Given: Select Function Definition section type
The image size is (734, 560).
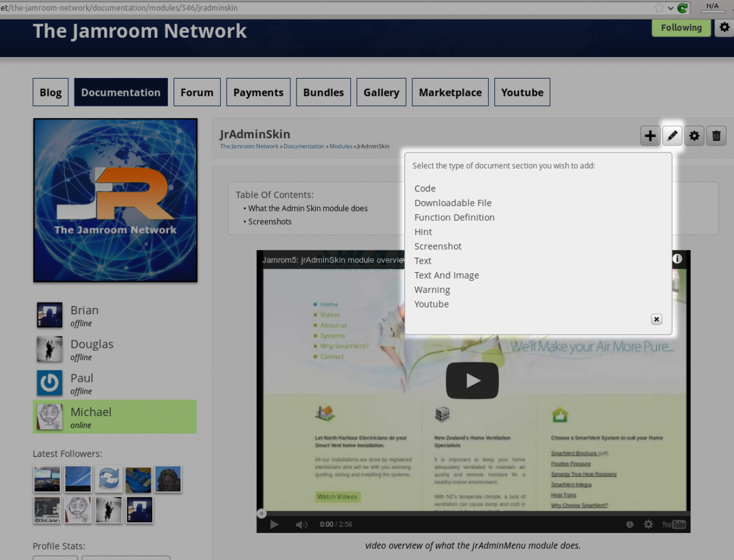Looking at the screenshot, I should tap(454, 217).
